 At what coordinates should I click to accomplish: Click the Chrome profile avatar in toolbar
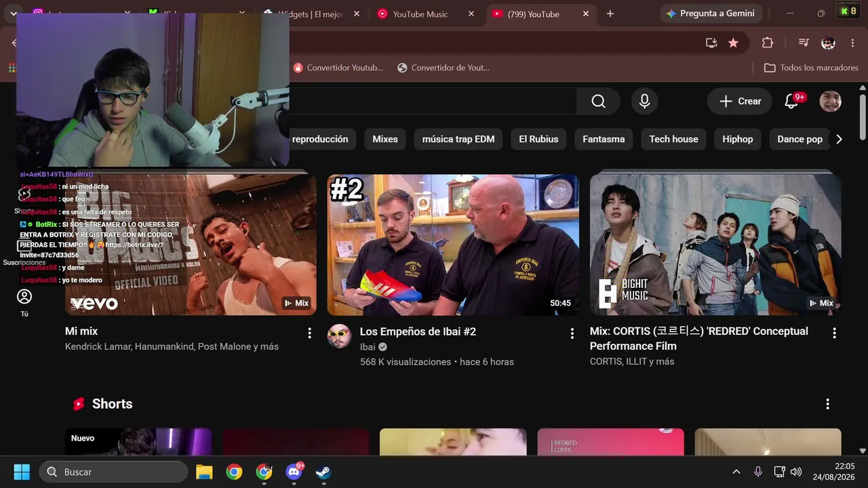(828, 43)
